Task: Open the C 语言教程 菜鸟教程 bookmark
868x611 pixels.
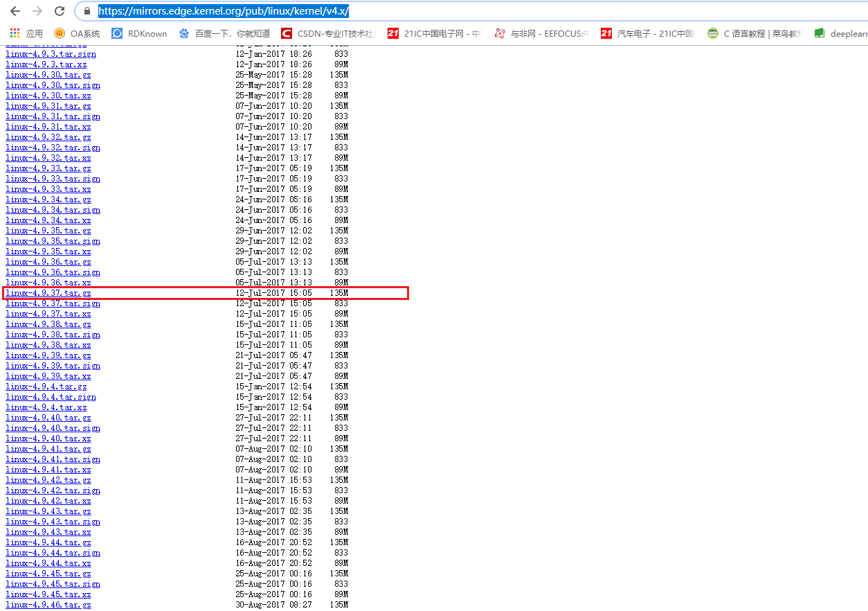Action: coord(754,33)
